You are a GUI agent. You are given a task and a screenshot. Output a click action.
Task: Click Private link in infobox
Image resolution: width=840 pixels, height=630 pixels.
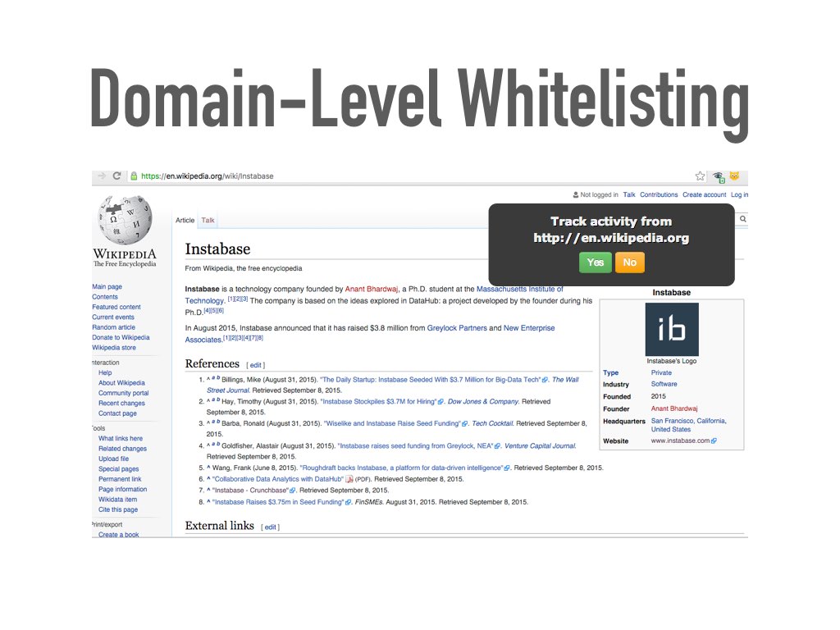(661, 373)
